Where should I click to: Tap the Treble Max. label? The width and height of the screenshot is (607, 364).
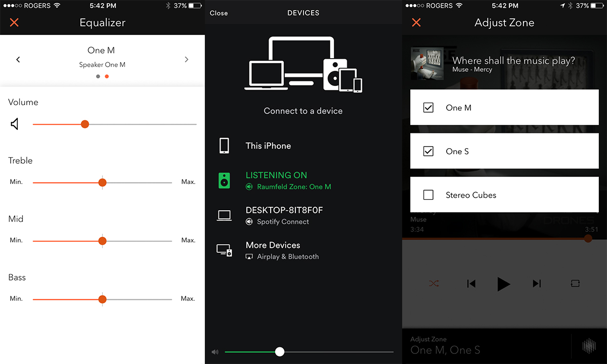(188, 181)
